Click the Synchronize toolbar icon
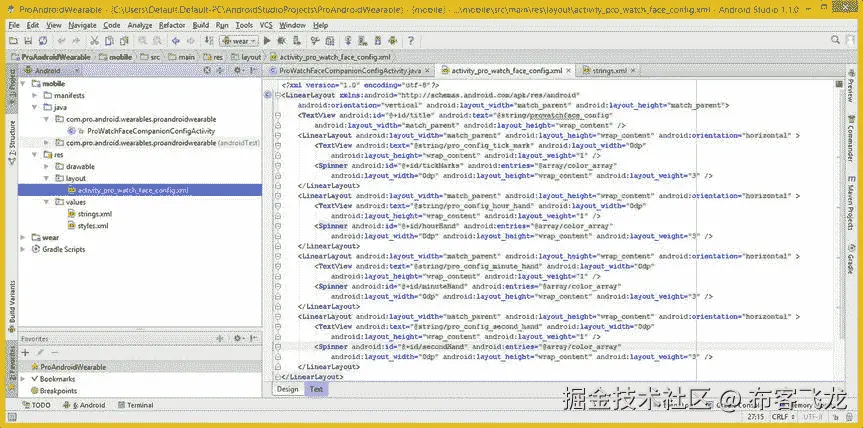The height and width of the screenshot is (428, 863). [x=43, y=41]
